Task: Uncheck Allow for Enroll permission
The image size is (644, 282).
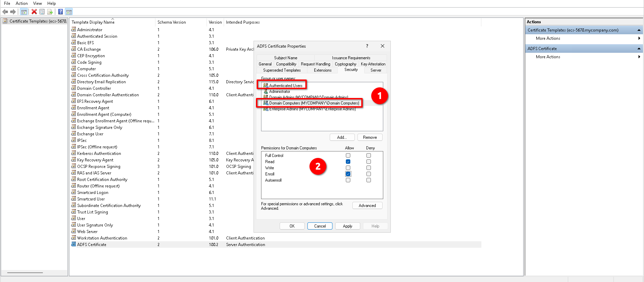Action: 348,174
